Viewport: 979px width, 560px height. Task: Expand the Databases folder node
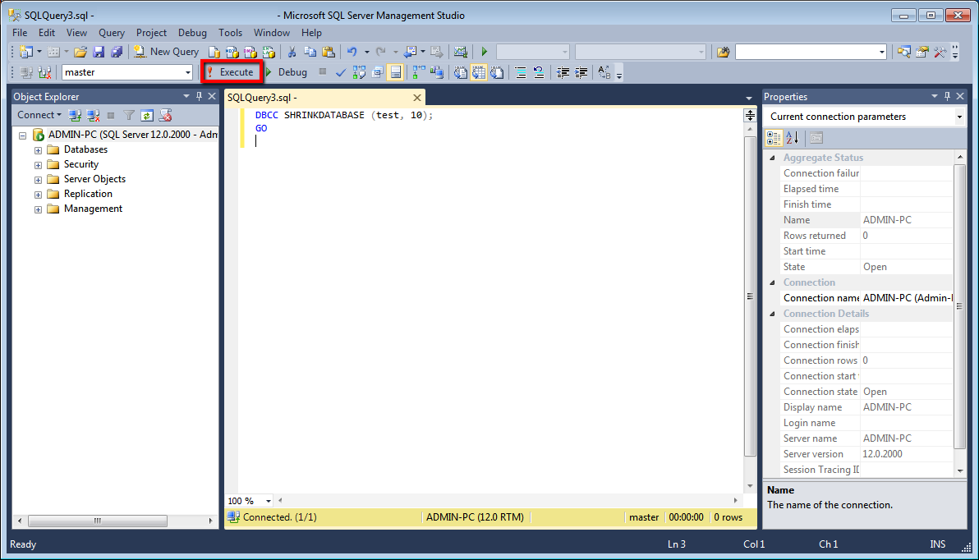click(x=38, y=150)
